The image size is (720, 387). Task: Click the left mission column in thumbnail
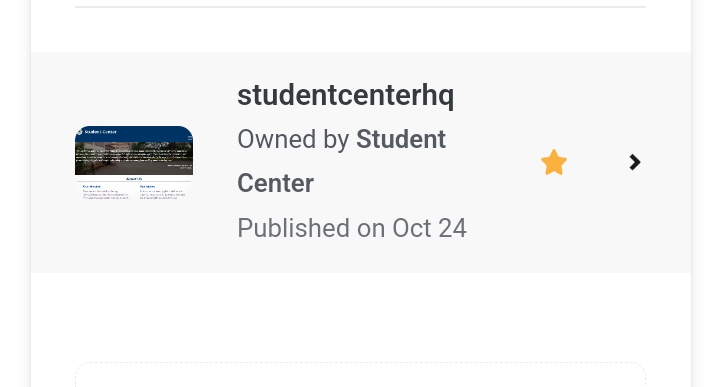(105, 192)
